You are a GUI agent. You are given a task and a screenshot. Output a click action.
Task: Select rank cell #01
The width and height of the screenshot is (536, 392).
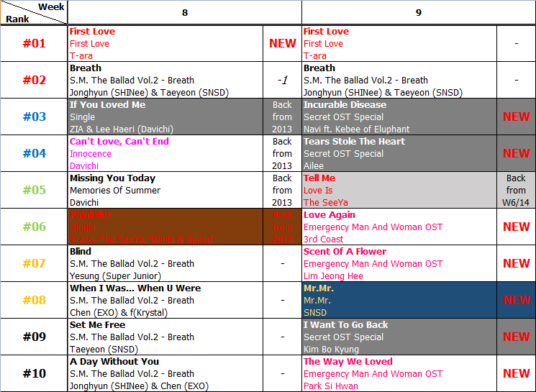coord(34,43)
